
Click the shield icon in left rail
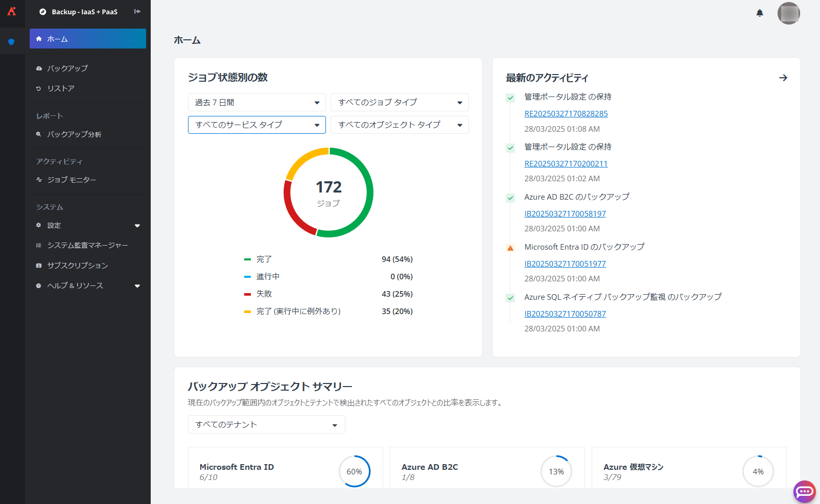pos(11,42)
